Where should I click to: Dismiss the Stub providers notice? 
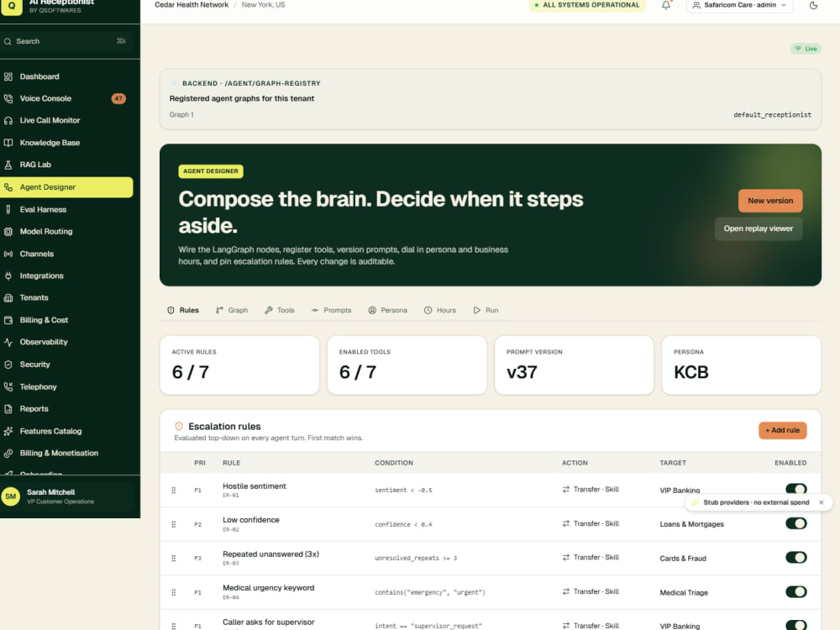click(x=822, y=502)
